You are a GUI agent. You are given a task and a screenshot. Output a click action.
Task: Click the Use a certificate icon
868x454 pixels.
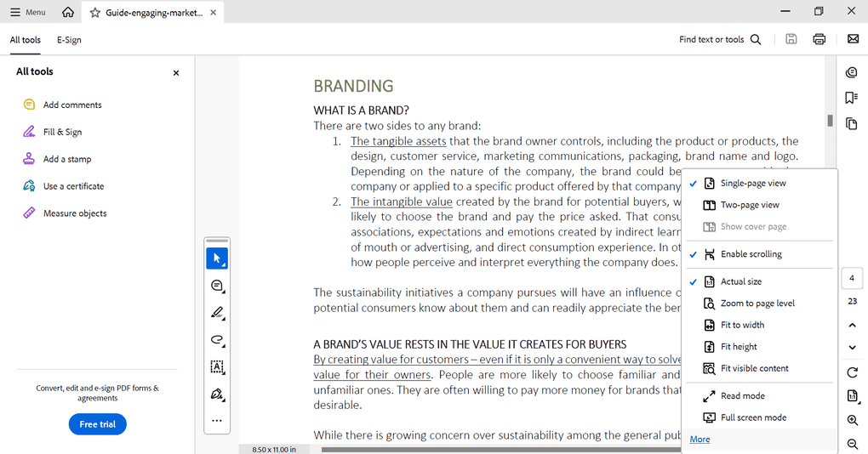[x=29, y=186]
